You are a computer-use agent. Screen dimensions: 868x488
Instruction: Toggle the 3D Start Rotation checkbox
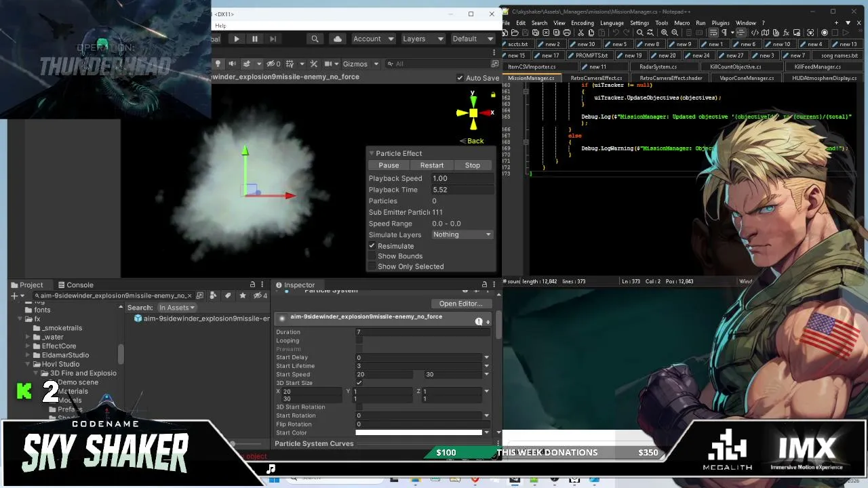coord(359,407)
